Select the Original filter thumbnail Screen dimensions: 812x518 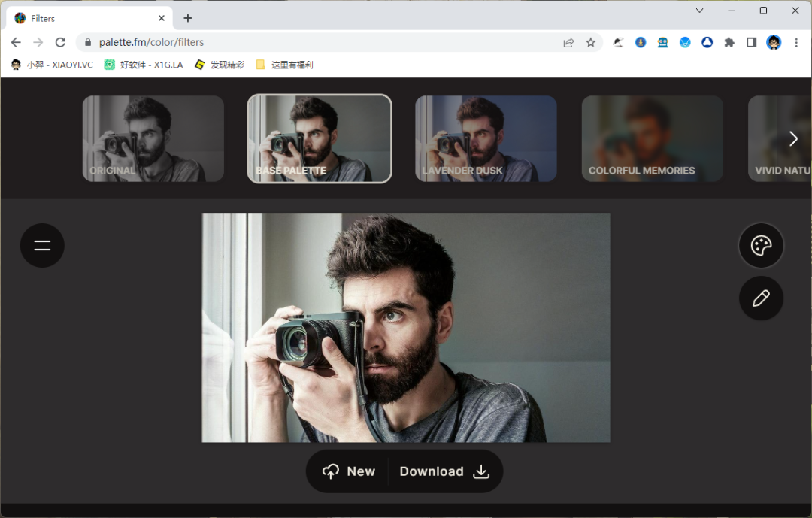(153, 139)
